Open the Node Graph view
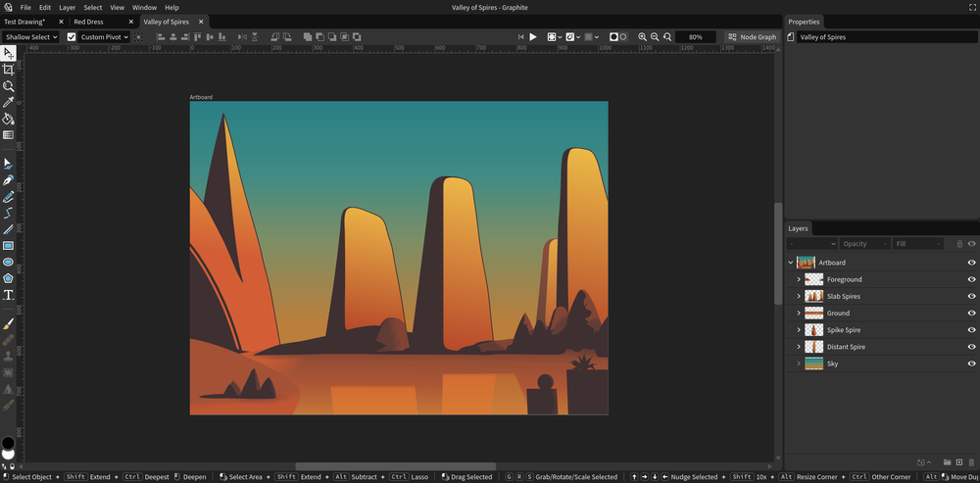The image size is (980, 483). coord(753,37)
